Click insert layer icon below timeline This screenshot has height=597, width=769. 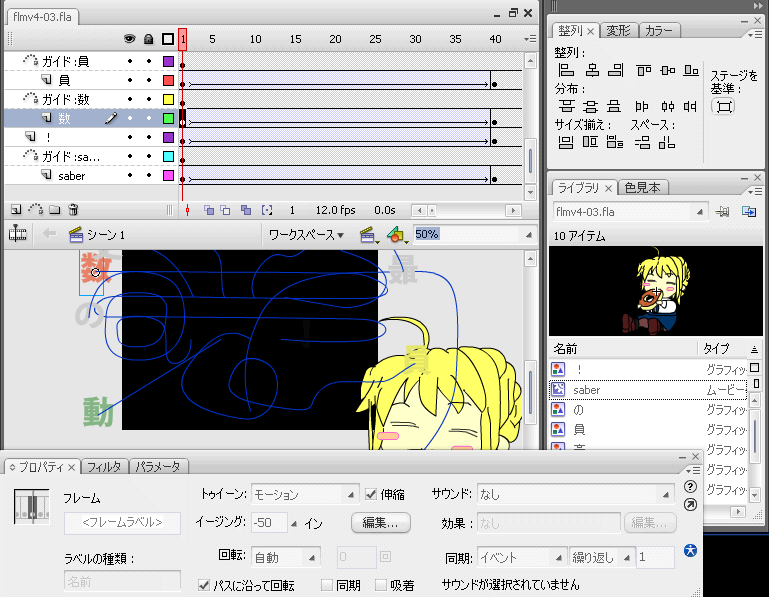(16, 210)
